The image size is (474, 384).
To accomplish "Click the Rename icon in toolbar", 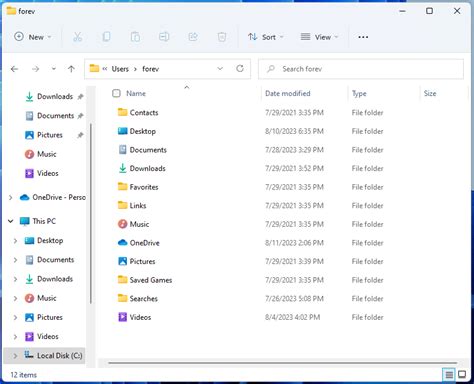I will 164,37.
